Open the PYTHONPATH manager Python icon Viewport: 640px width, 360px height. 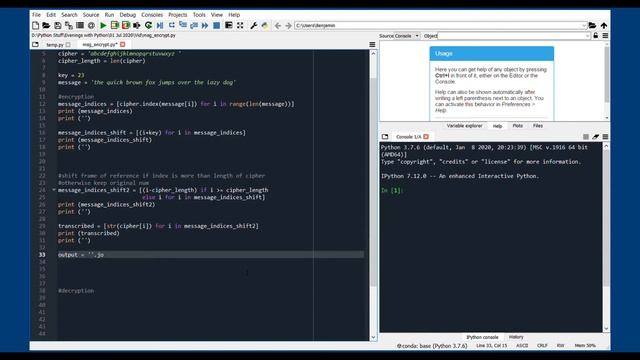click(x=264, y=25)
